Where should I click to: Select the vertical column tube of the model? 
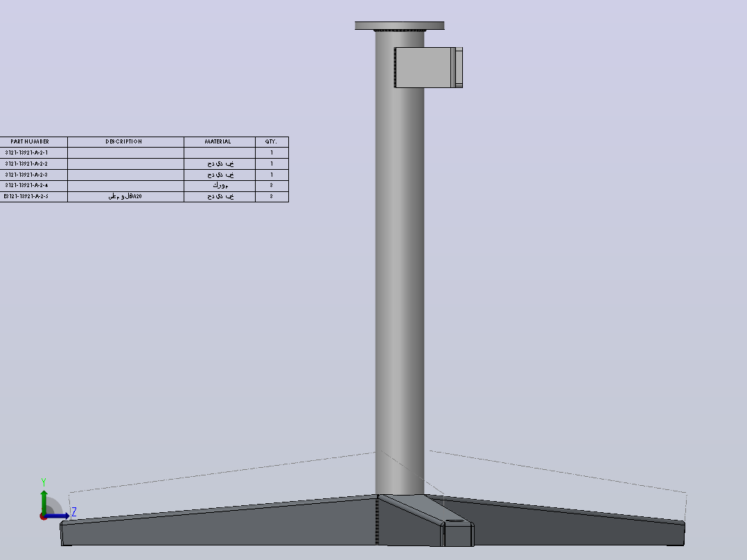[400, 262]
